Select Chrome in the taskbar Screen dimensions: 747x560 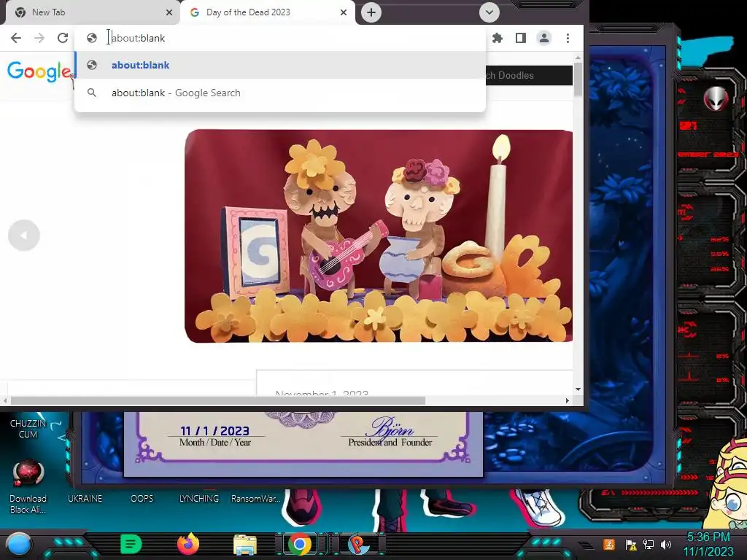(300, 544)
